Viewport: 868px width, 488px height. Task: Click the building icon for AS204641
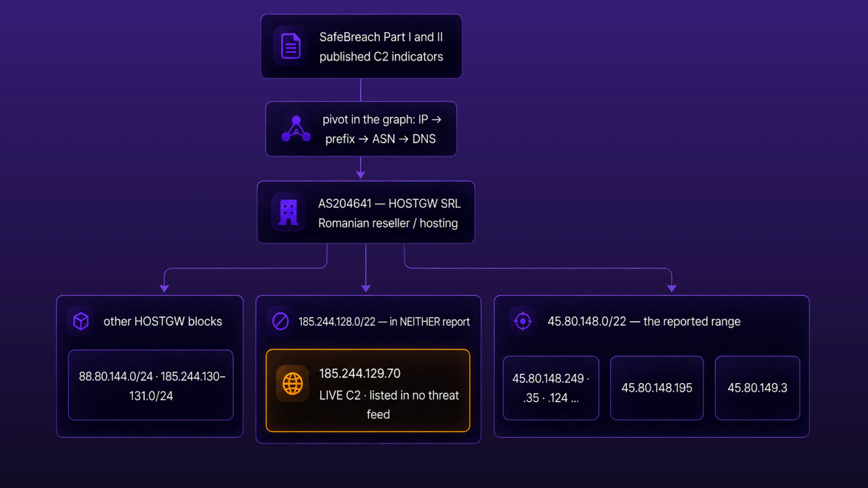[288, 212]
